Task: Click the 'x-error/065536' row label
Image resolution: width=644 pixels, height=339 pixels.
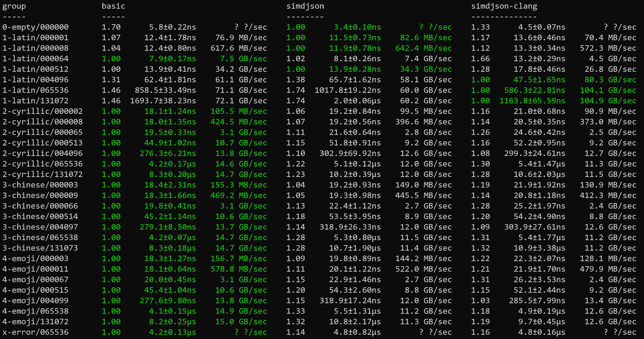Action: 35,332
